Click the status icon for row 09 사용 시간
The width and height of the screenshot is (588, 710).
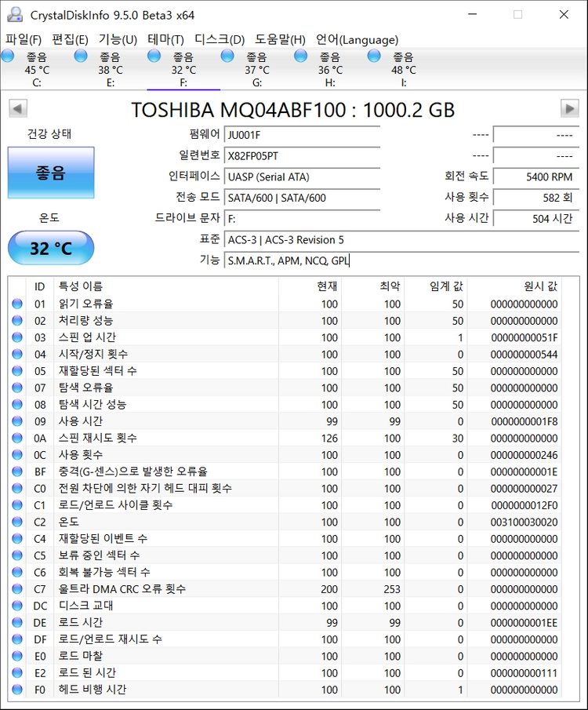17,421
